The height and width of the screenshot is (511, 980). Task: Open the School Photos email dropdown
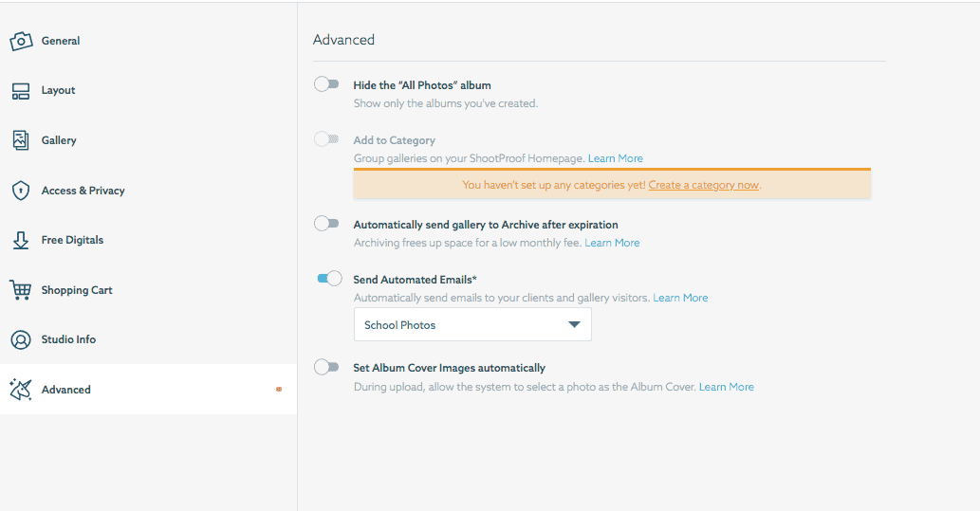472,324
